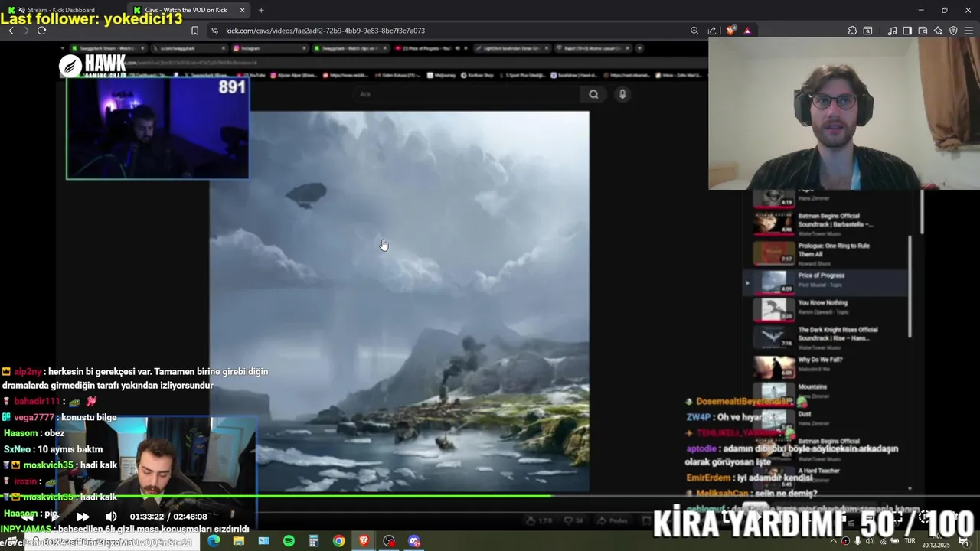
Task: Click the YouTube playlist scrollbar
Action: coord(910,287)
